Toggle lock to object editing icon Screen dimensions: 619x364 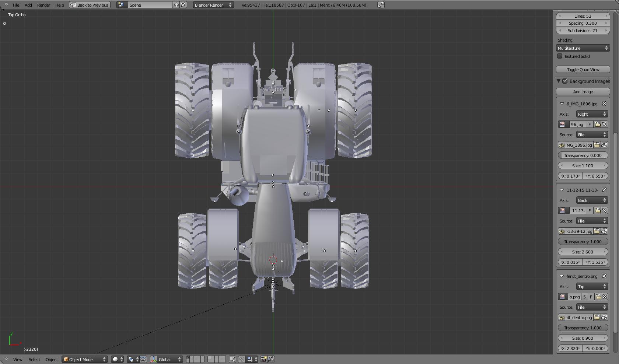click(x=232, y=360)
